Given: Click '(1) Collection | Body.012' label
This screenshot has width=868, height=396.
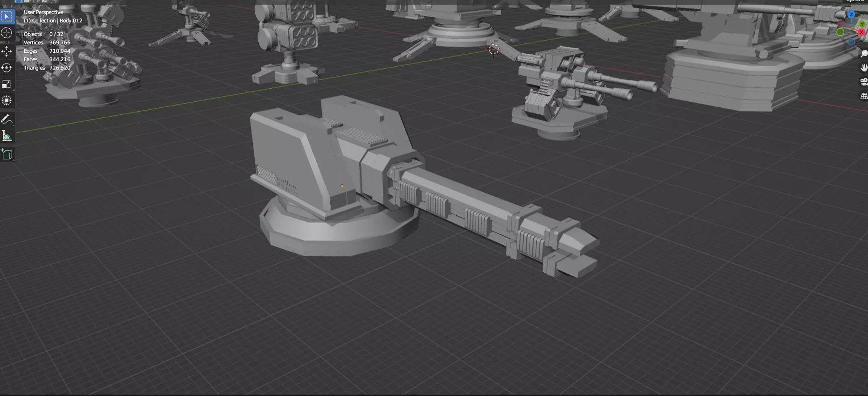Looking at the screenshot, I should point(53,21).
